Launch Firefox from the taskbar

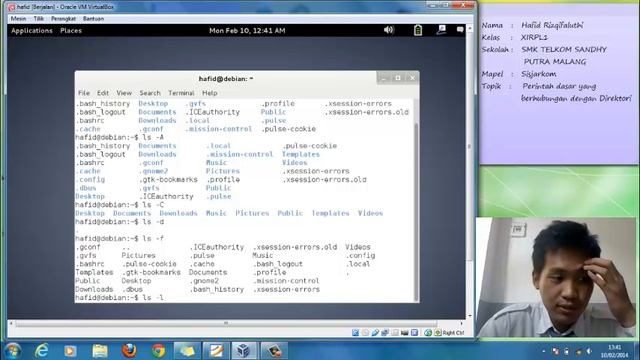click(x=129, y=351)
